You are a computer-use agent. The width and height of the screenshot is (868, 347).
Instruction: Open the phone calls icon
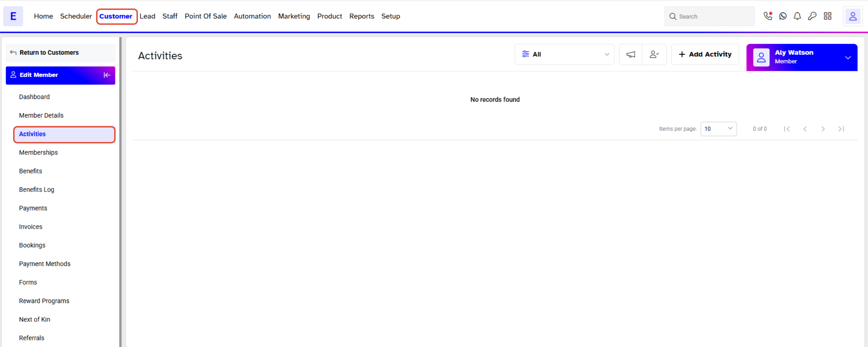[768, 16]
